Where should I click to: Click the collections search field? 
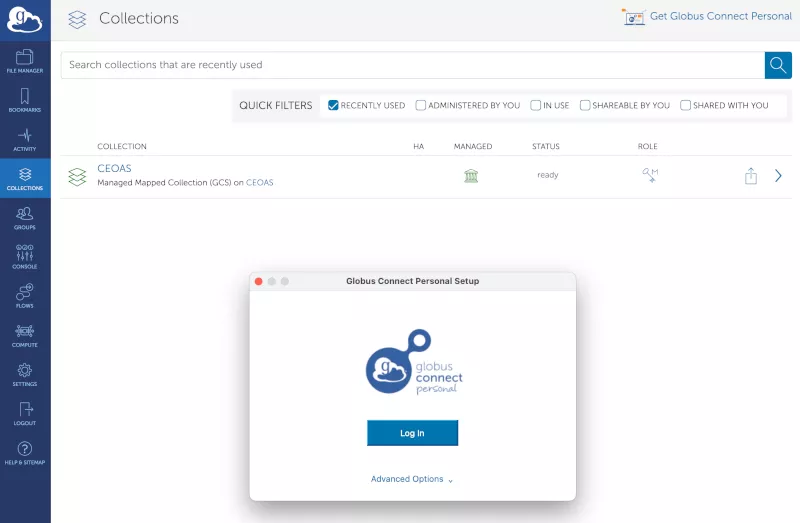412,65
